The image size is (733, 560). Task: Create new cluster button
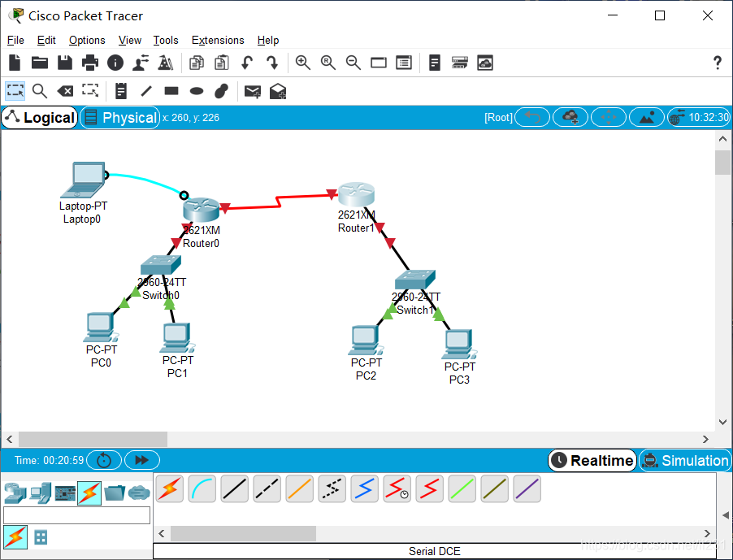coord(570,117)
